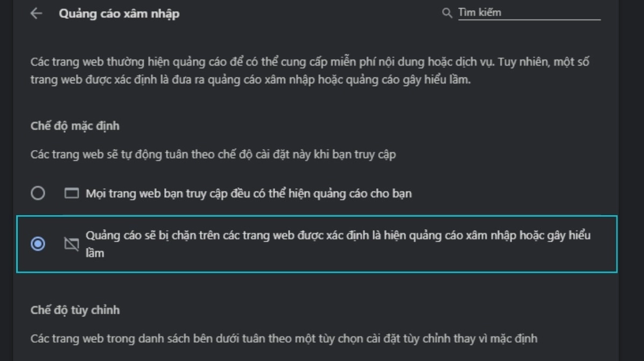Select the radio blocking intrusive or misleading ads
Viewport: 644px width, 361px height.
pos(38,244)
